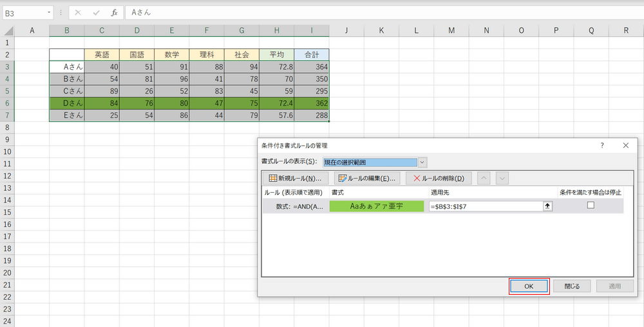This screenshot has width=644, height=327.
Task: Open the 書式ルールの表示 dropdown
Action: coord(422,162)
